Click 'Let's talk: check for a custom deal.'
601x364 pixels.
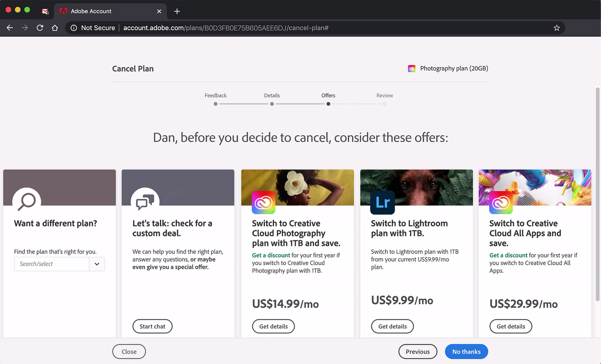click(x=172, y=228)
